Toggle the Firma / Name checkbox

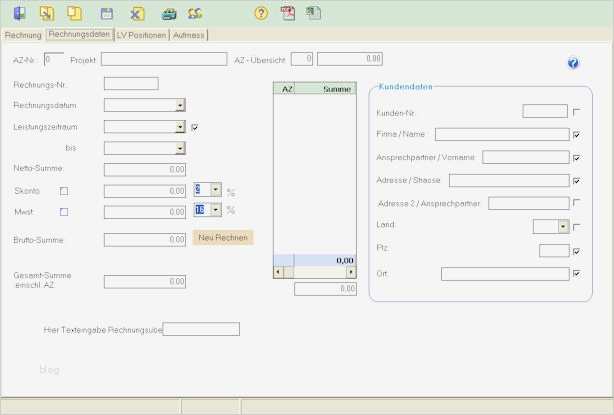(576, 135)
